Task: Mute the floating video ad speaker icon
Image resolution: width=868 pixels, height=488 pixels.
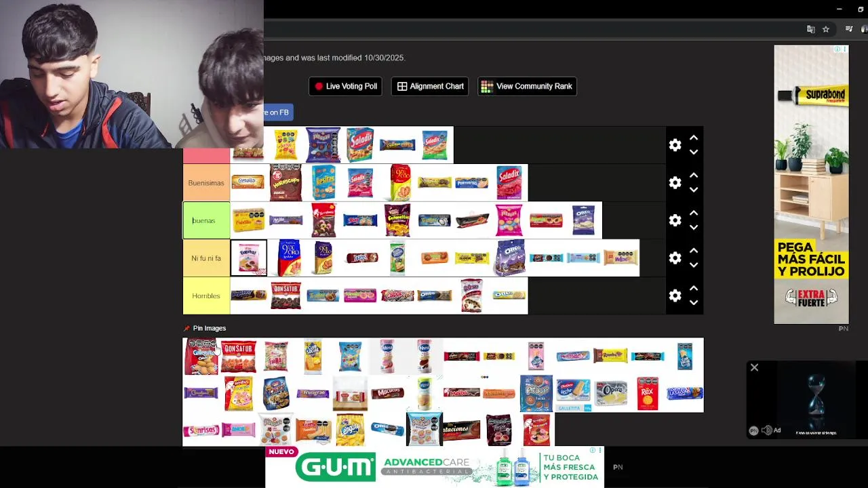Action: coord(766,430)
